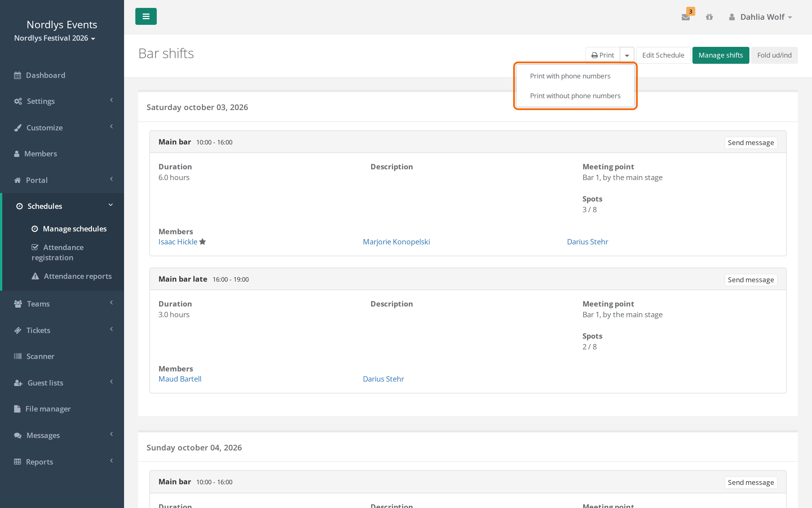Open Isaac Hickle member link
Image resolution: width=812 pixels, height=508 pixels.
pos(178,242)
